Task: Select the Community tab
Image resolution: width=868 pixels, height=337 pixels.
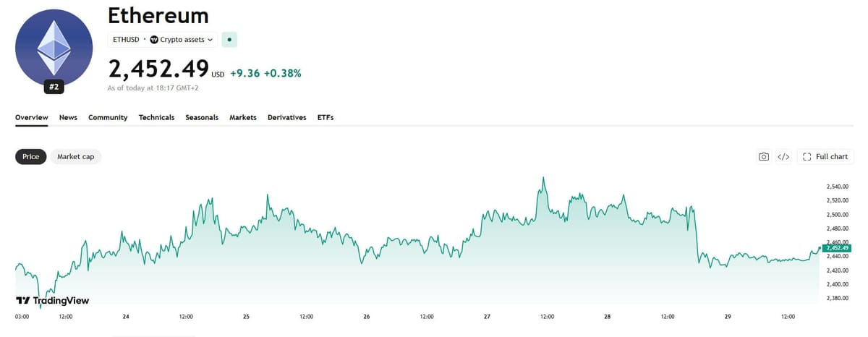Action: click(108, 117)
